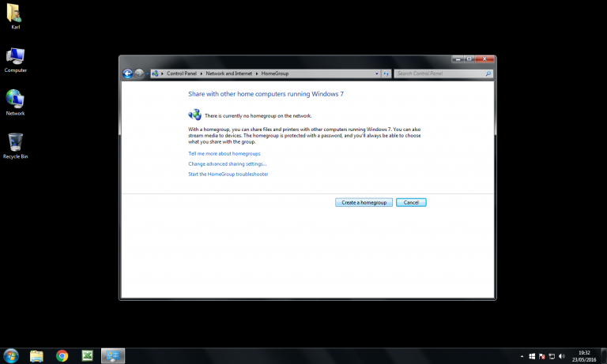The height and width of the screenshot is (364, 607).
Task: Open Tell me more about homegroups link
Action: [x=224, y=153]
